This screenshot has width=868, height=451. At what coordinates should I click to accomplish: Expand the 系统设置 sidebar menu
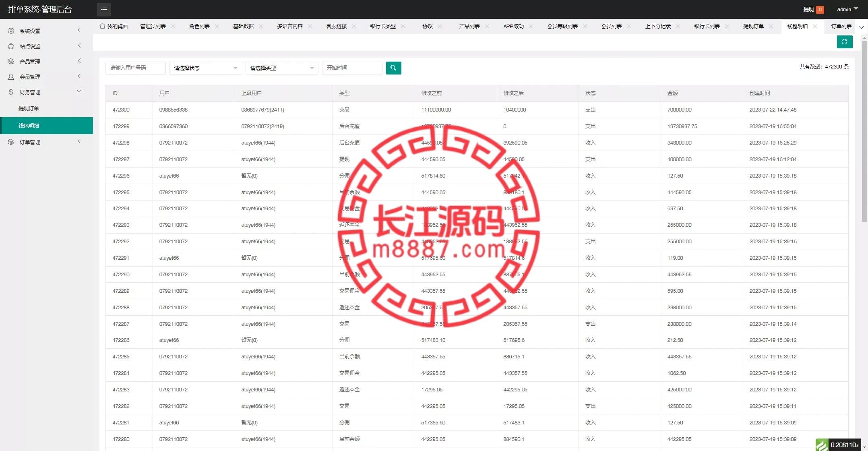(79, 30)
